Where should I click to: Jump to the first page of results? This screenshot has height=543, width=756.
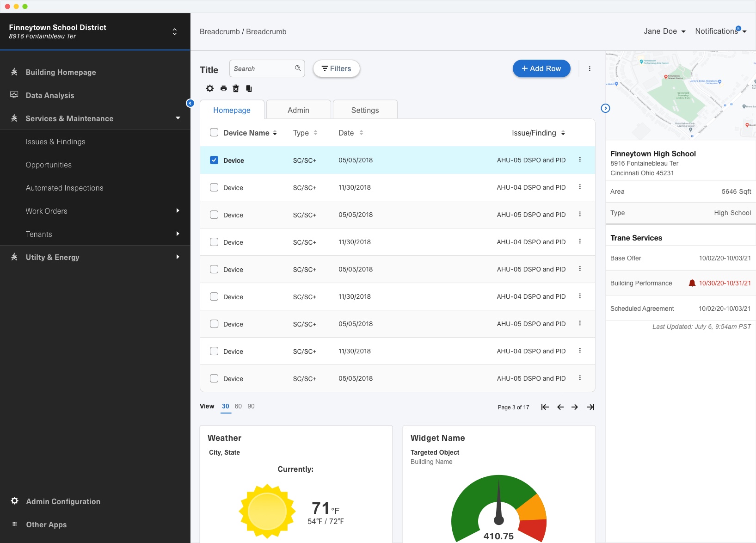point(545,407)
